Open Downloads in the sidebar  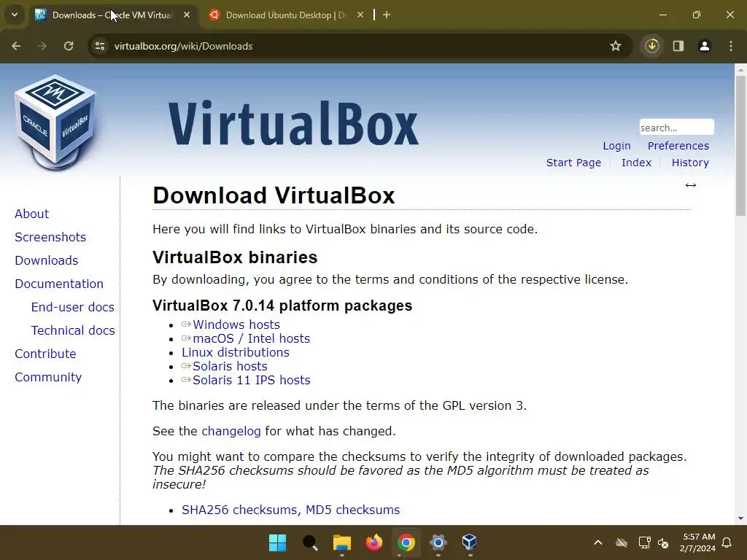47,260
